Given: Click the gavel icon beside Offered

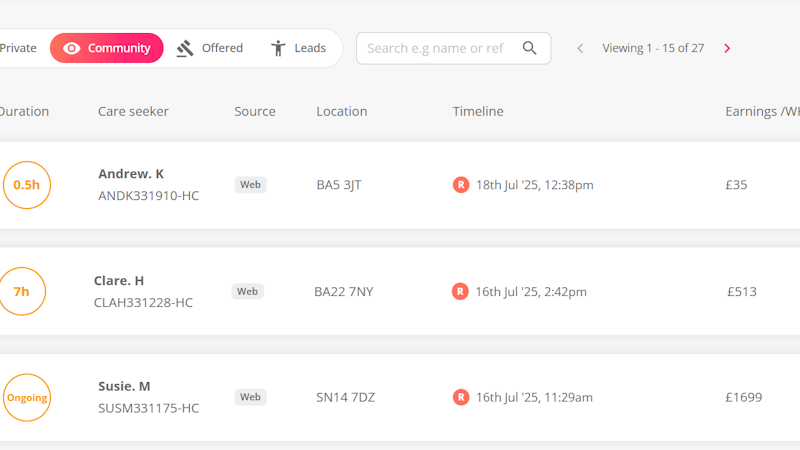Looking at the screenshot, I should (185, 48).
